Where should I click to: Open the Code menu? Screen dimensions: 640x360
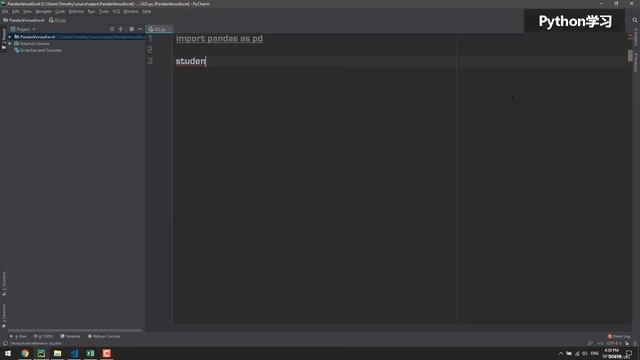(x=60, y=12)
